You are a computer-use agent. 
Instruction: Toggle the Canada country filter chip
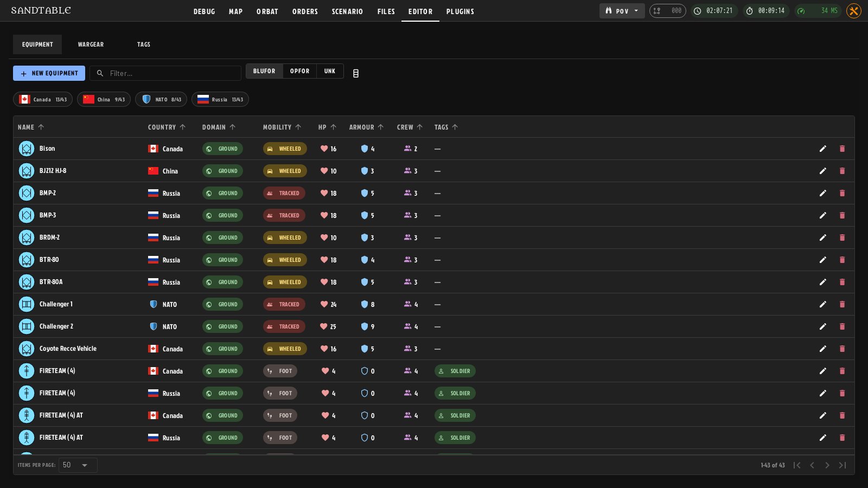pyautogui.click(x=43, y=99)
